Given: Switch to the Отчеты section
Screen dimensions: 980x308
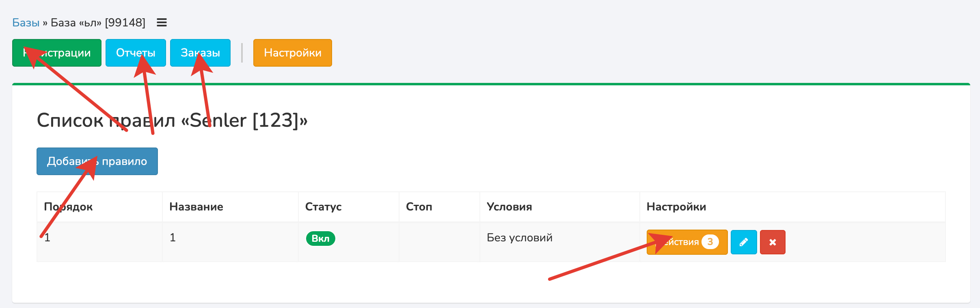Looking at the screenshot, I should pos(136,53).
